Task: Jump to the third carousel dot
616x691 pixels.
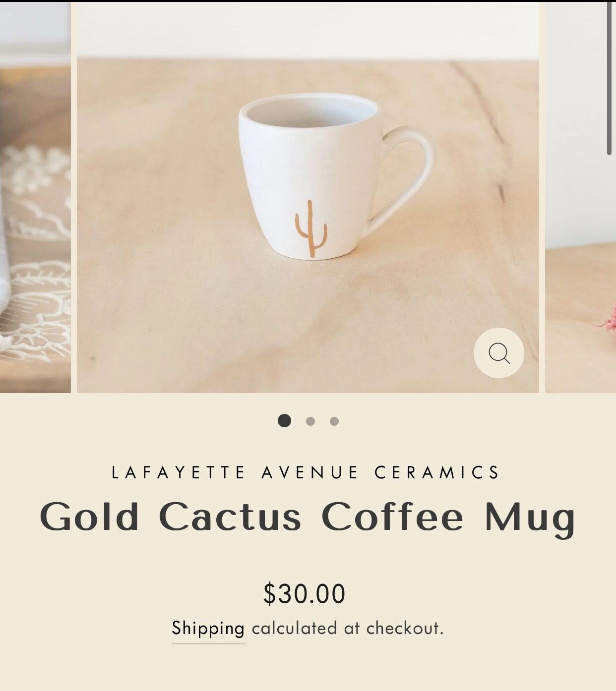Action: 334,421
